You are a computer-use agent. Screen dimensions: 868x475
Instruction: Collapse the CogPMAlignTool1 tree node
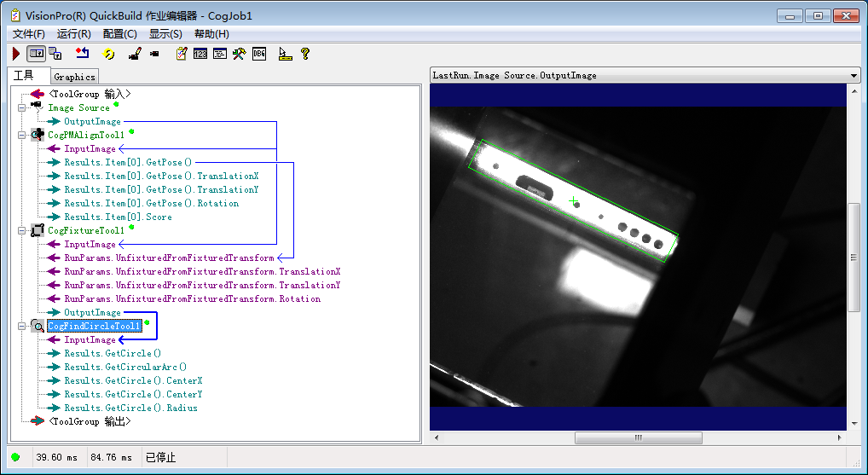(x=20, y=135)
